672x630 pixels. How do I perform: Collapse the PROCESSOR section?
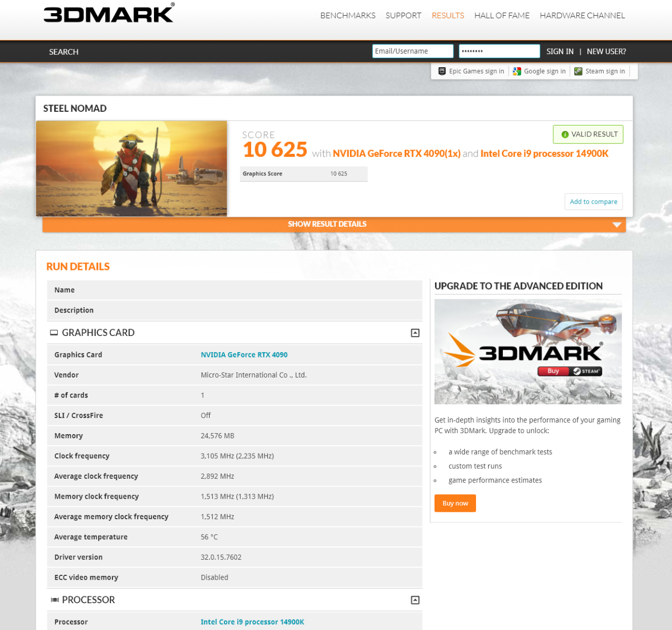point(415,600)
